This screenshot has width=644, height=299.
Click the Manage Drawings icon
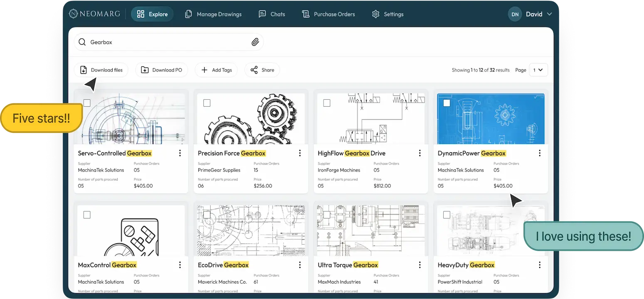click(x=188, y=14)
